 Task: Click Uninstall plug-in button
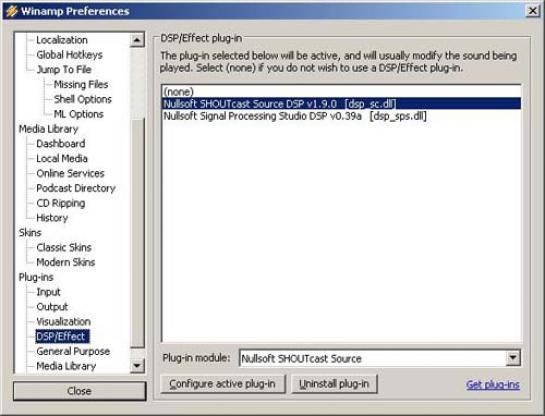334,384
